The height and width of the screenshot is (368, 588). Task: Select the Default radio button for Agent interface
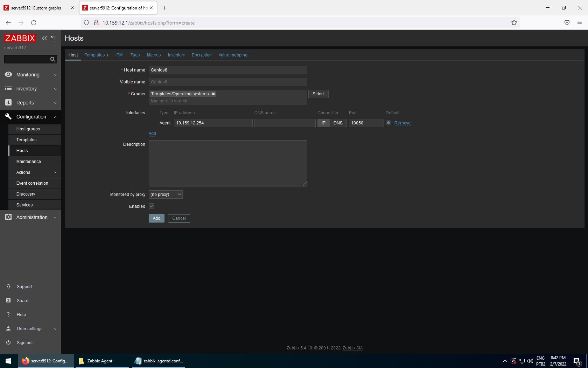(x=388, y=123)
